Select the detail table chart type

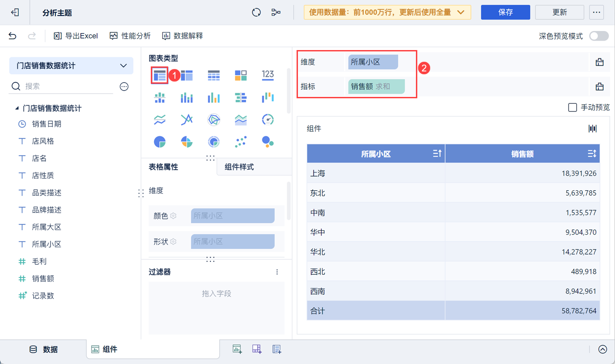[214, 76]
